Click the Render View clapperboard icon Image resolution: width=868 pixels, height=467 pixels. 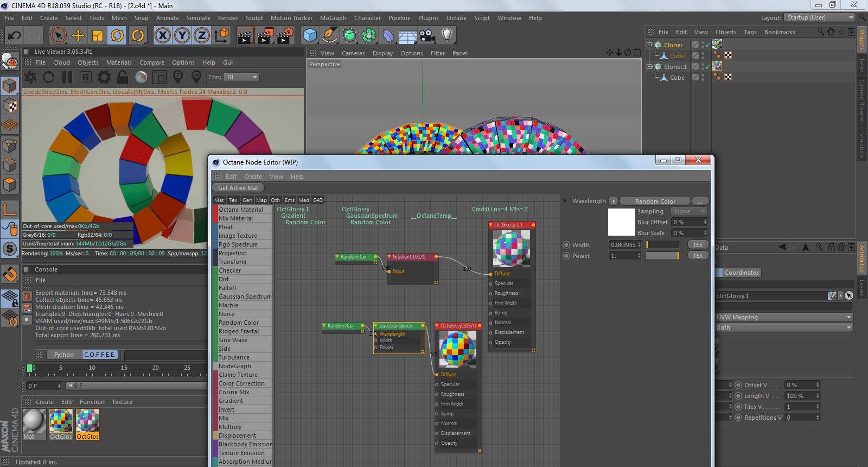tap(245, 36)
